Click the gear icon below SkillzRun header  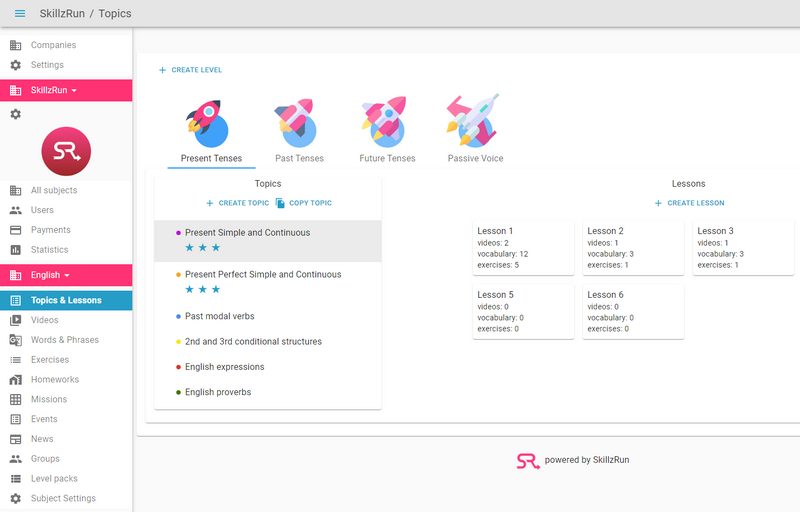16,114
